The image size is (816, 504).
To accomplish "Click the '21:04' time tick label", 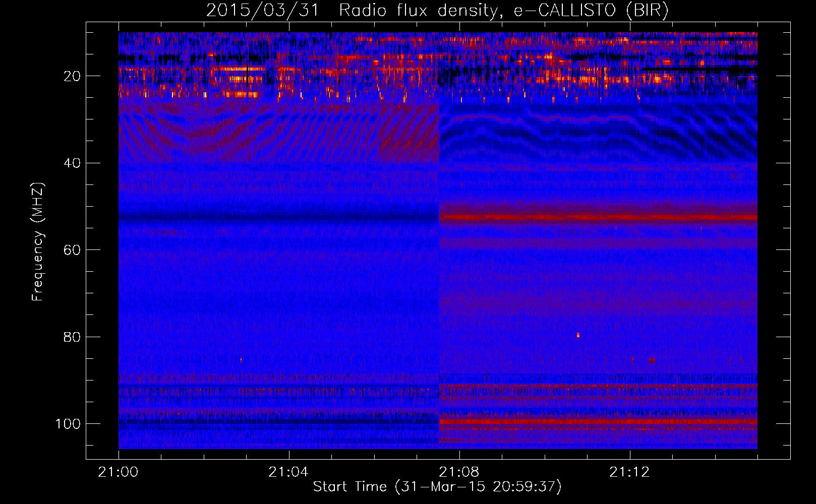I will click(288, 472).
